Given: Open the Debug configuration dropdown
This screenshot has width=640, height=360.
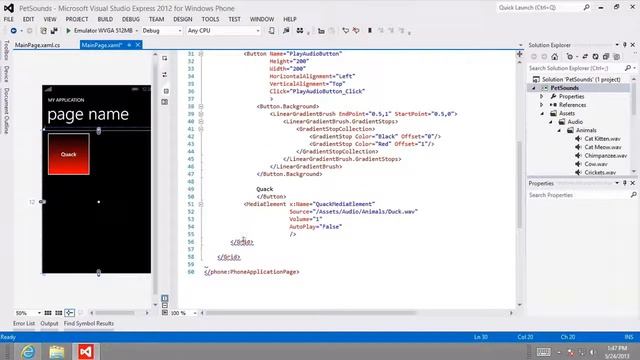Looking at the screenshot, I should click(x=180, y=31).
